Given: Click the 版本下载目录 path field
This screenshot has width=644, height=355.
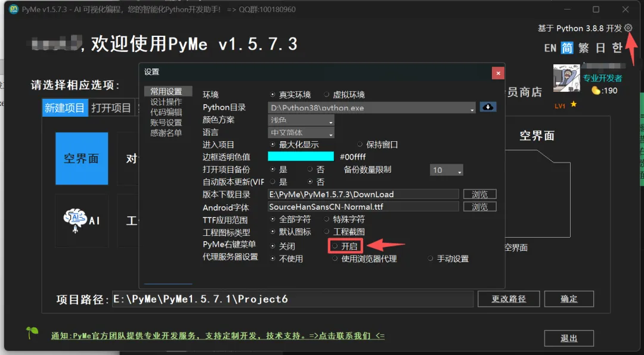Looking at the screenshot, I should 363,194.
